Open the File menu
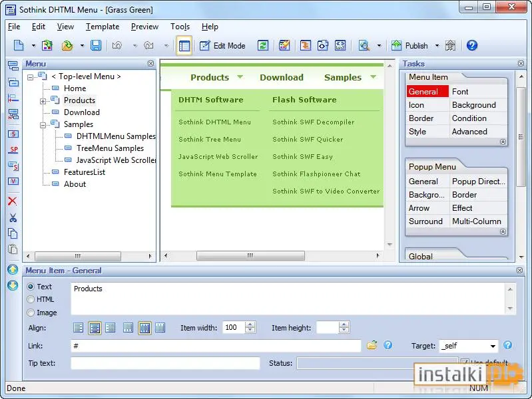Screen dimensions: 532x399 [x=14, y=27]
